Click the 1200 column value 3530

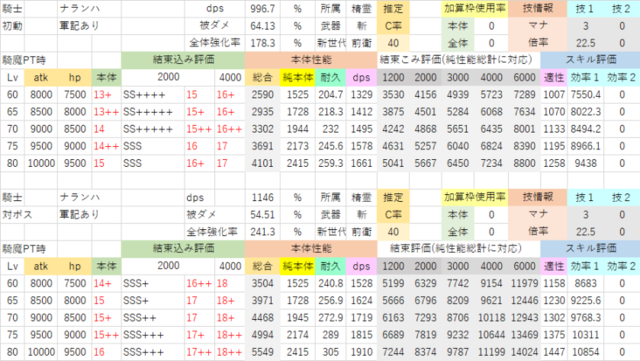393,95
